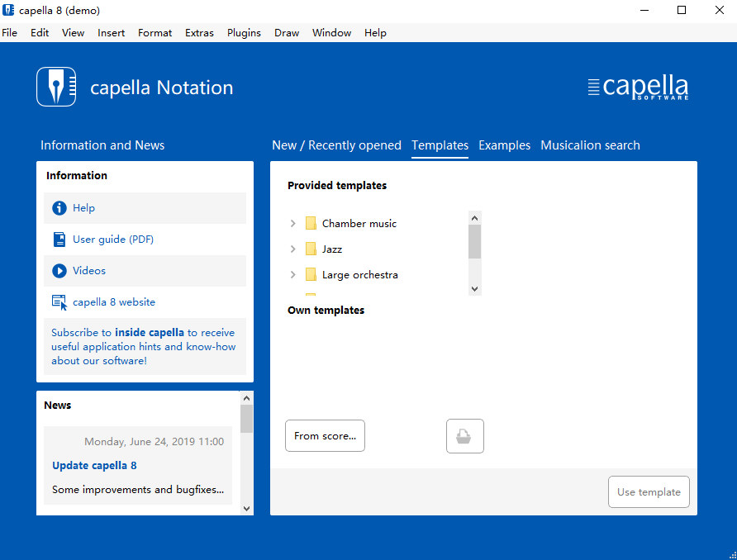Expand the Large orchestra folder
Viewport: 737px width, 560px height.
point(292,274)
